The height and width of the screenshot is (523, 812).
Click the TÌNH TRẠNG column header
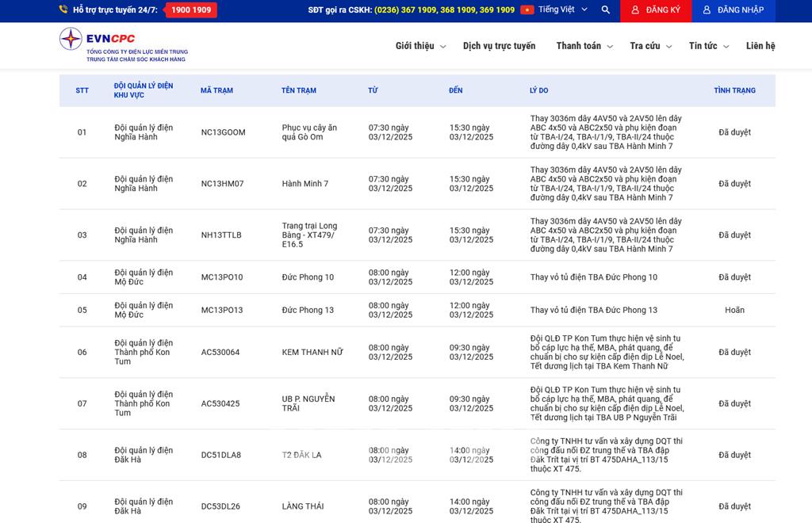pos(734,90)
